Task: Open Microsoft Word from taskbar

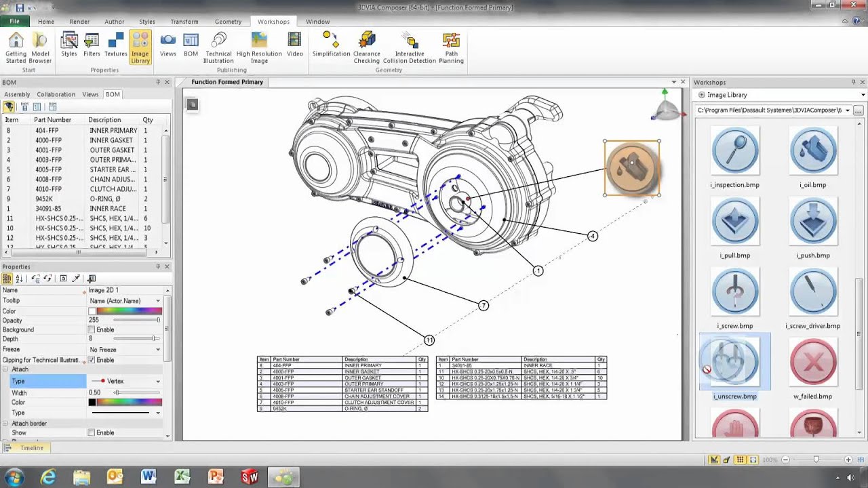Action: coord(149,477)
